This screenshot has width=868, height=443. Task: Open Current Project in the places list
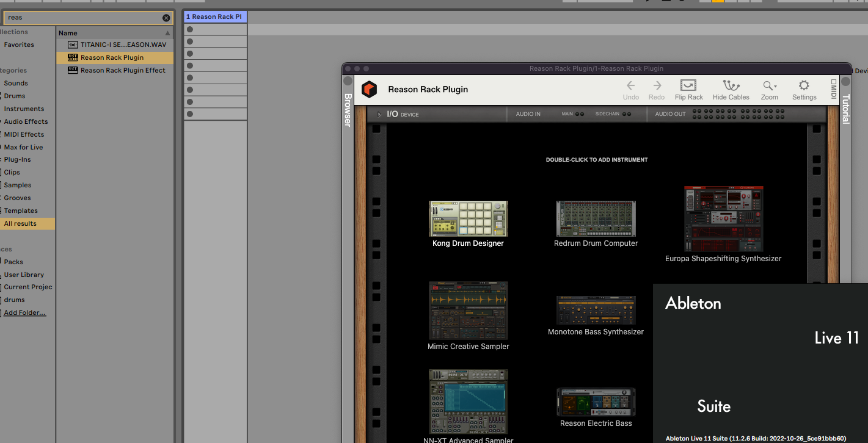coord(27,287)
